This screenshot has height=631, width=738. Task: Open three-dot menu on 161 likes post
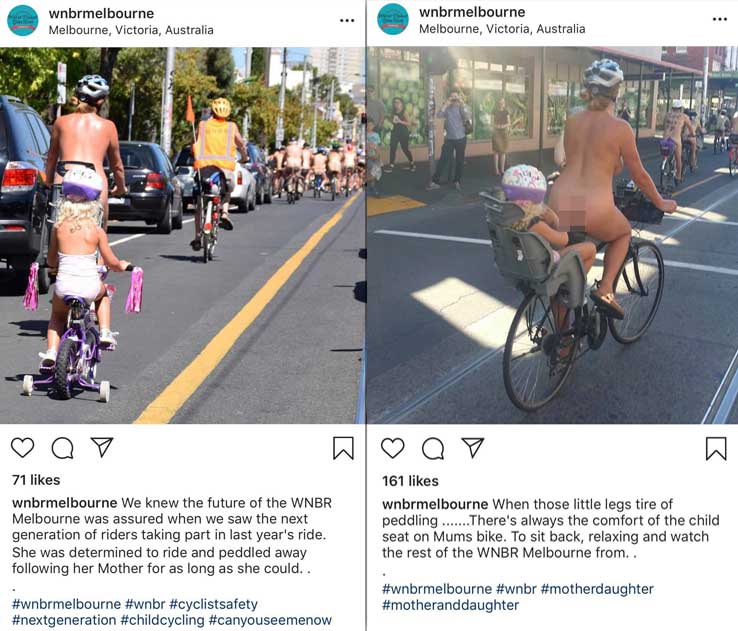[720, 19]
